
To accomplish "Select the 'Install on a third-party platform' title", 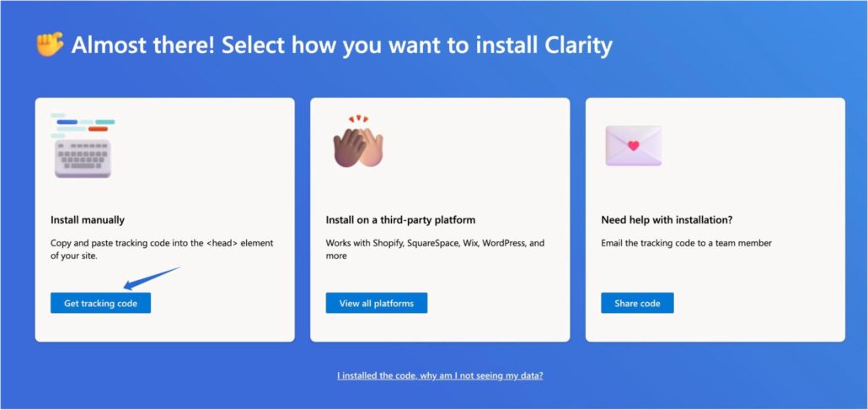I will tap(392, 220).
